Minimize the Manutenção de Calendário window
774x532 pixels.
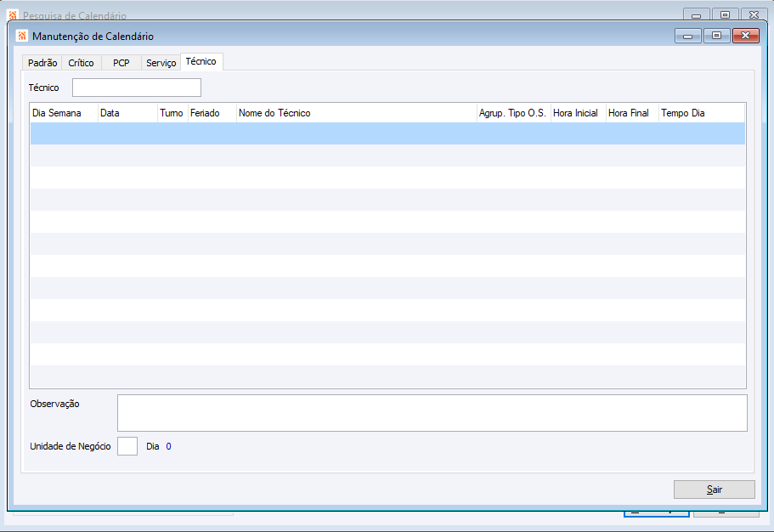tap(687, 36)
